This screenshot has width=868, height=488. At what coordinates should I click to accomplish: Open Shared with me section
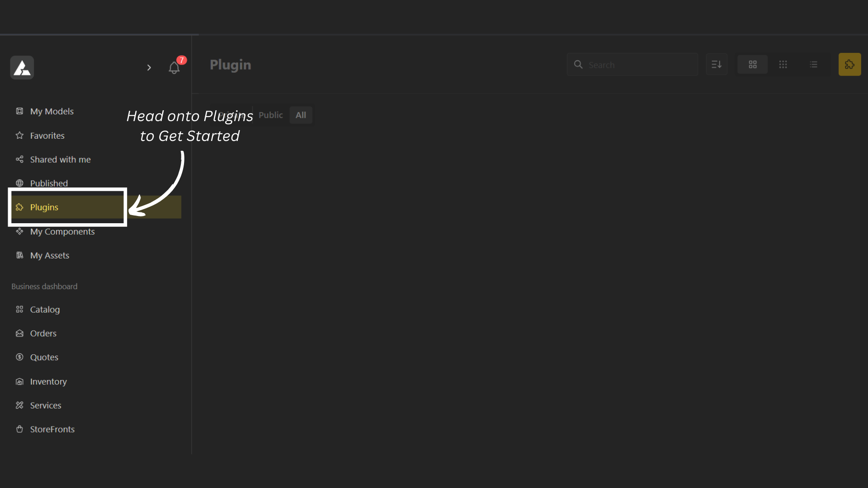tap(60, 160)
